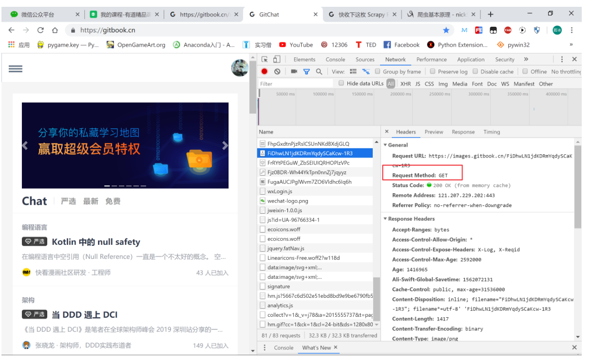Toggle the filter funnel icon
The image size is (591, 364).
click(x=306, y=72)
